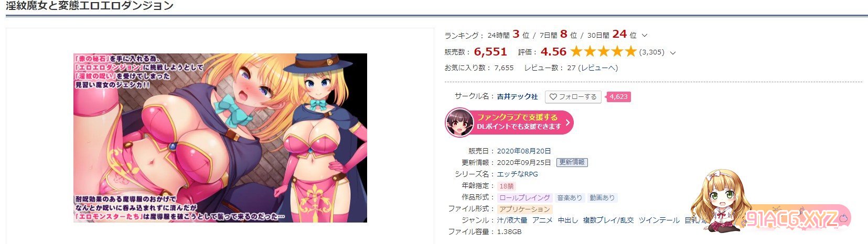Click the product preview image

pos(220,138)
